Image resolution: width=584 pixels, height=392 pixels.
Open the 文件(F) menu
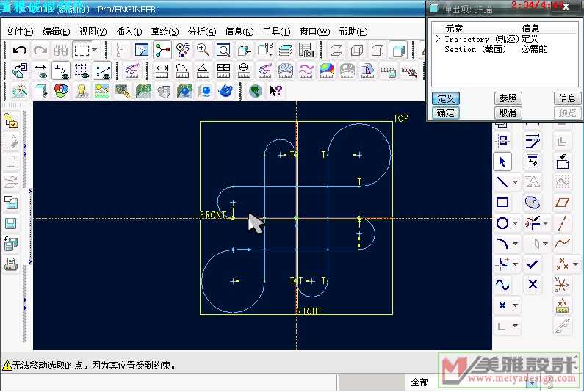(19, 32)
